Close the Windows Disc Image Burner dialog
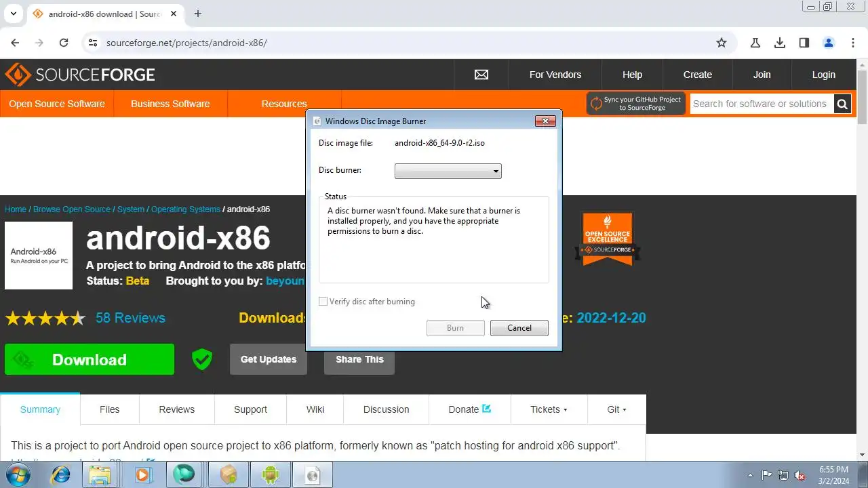The image size is (868, 488). click(545, 121)
